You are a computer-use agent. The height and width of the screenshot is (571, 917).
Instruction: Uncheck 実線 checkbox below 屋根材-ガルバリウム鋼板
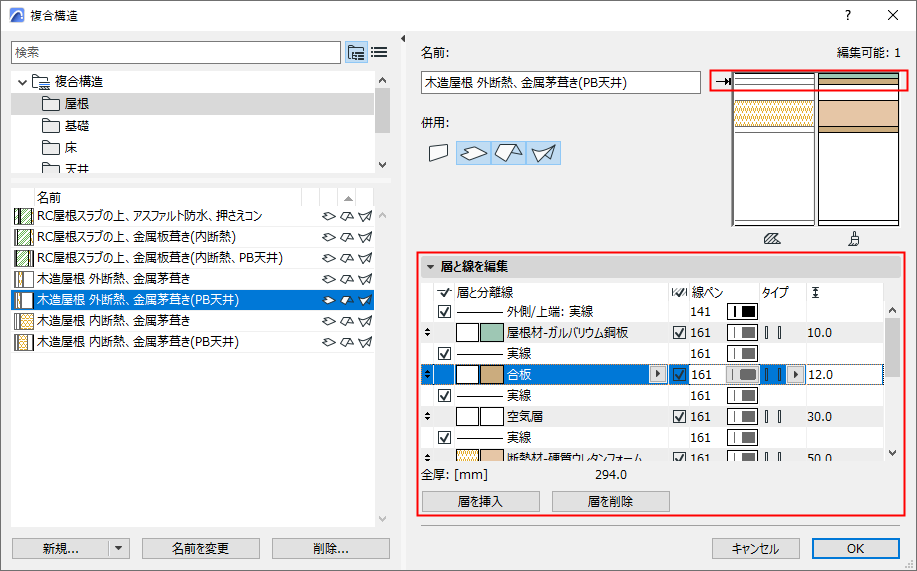click(x=444, y=353)
